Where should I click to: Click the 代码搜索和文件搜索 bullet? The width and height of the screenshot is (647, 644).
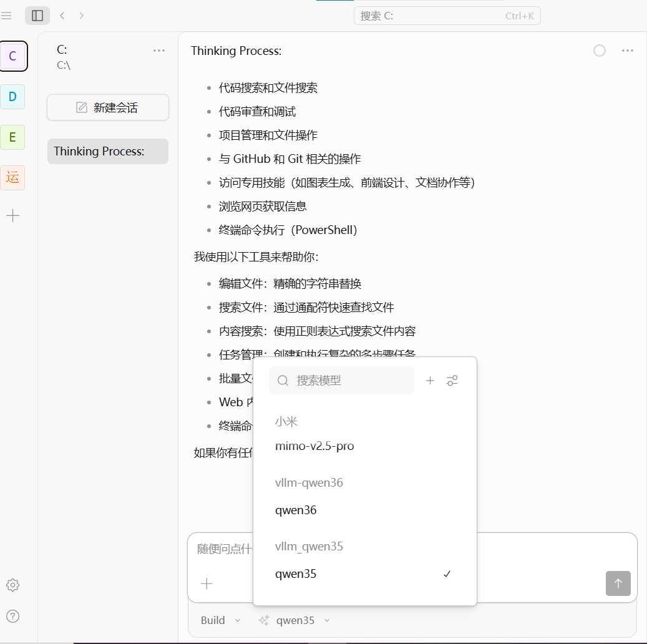(268, 87)
